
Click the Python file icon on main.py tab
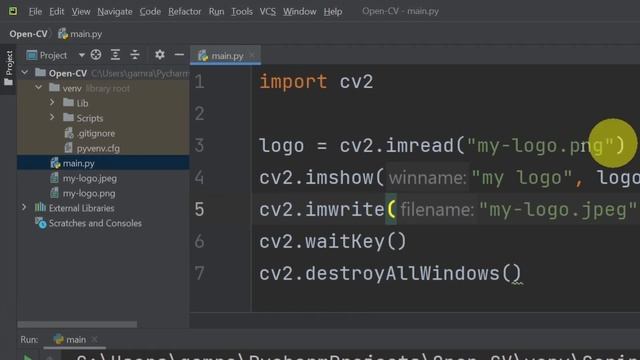tap(203, 56)
